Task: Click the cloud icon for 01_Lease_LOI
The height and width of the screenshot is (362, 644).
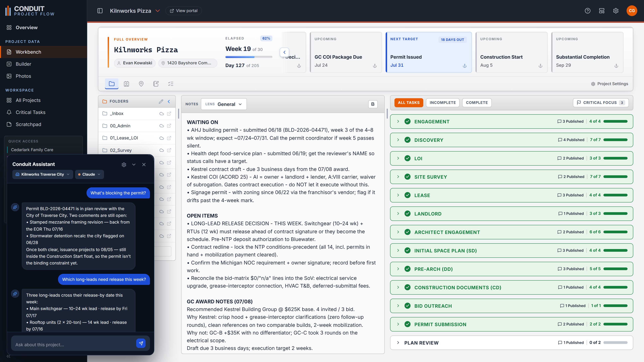Action: (162, 138)
